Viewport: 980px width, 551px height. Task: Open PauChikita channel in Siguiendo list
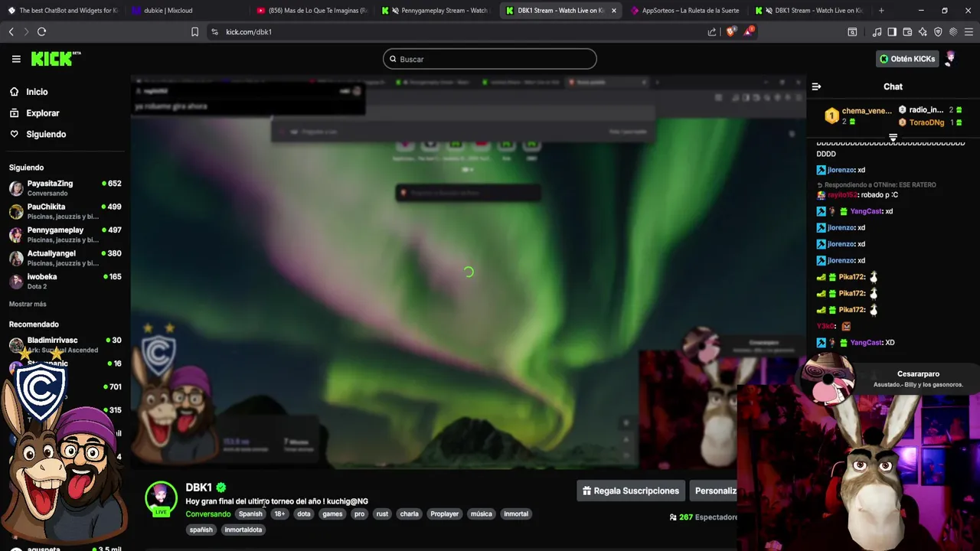pos(65,211)
